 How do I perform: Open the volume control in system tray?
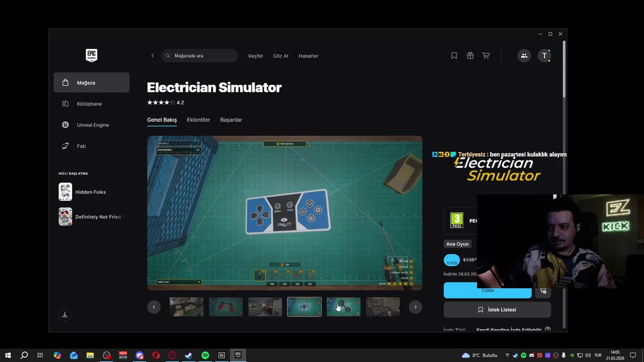[x=588, y=355]
